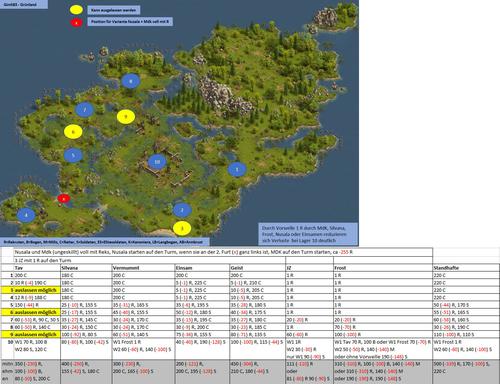Click blue camp marker 4 on the map
Image resolution: width=500 pixels, height=384 pixels.
26,215
